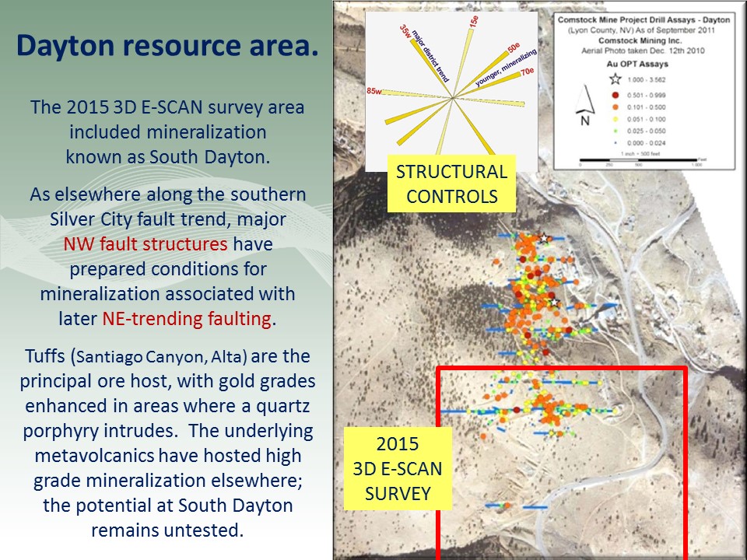
Task: Click the '50e' rose diagram label
Action: point(514,48)
